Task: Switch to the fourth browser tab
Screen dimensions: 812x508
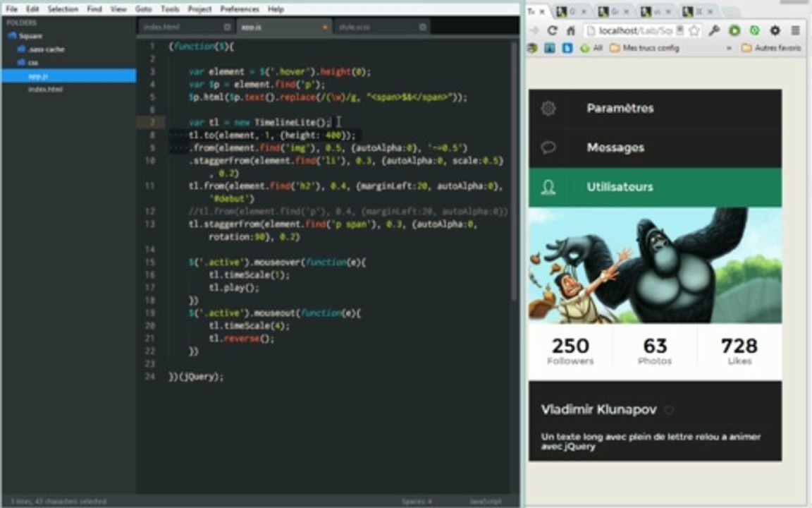Action: pos(656,11)
